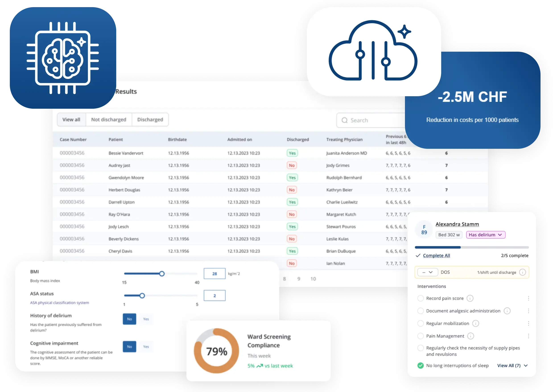
Task: Click info icon beside Pain Management
Action: click(470, 336)
